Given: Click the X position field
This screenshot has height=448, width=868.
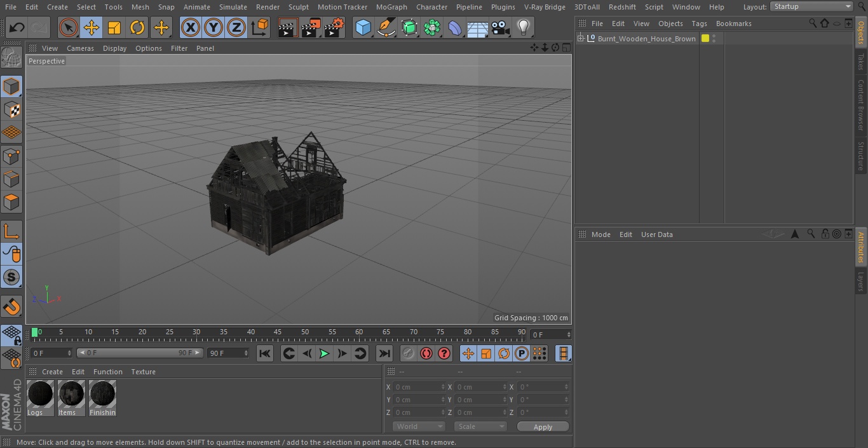Looking at the screenshot, I should pyautogui.click(x=419, y=387).
